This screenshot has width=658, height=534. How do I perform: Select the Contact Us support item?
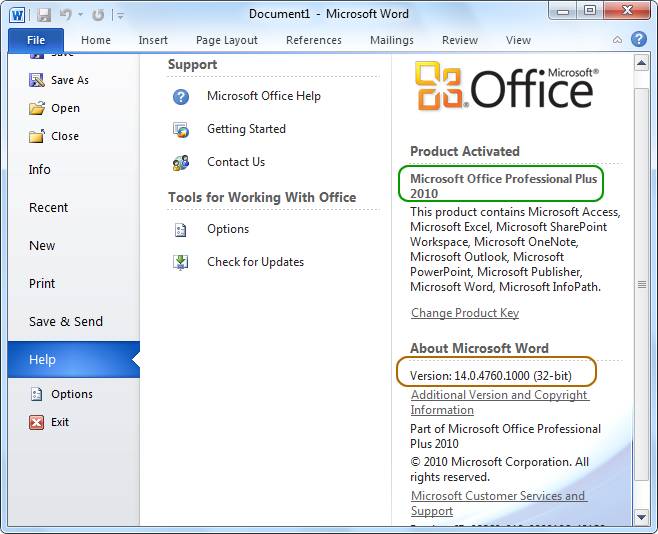coord(235,162)
